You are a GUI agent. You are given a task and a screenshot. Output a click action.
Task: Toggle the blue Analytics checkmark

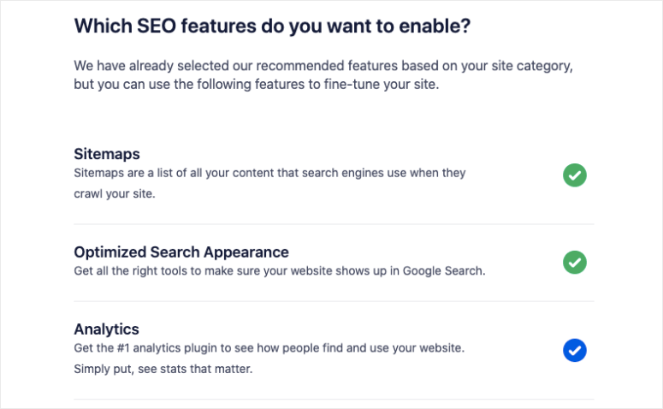pyautogui.click(x=574, y=350)
